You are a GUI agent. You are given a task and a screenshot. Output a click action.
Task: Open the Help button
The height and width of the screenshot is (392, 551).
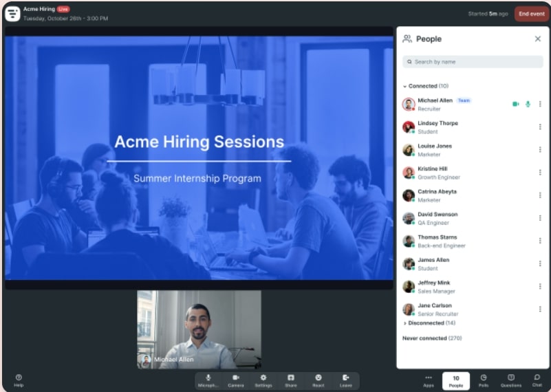point(19,380)
